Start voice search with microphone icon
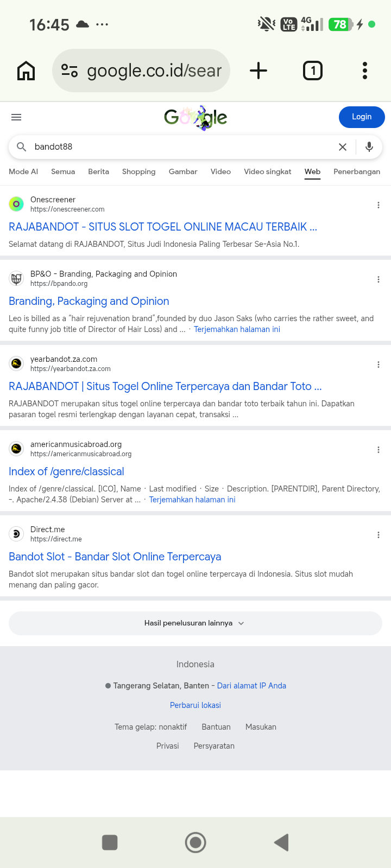This screenshot has width=391, height=868. pos(369,147)
